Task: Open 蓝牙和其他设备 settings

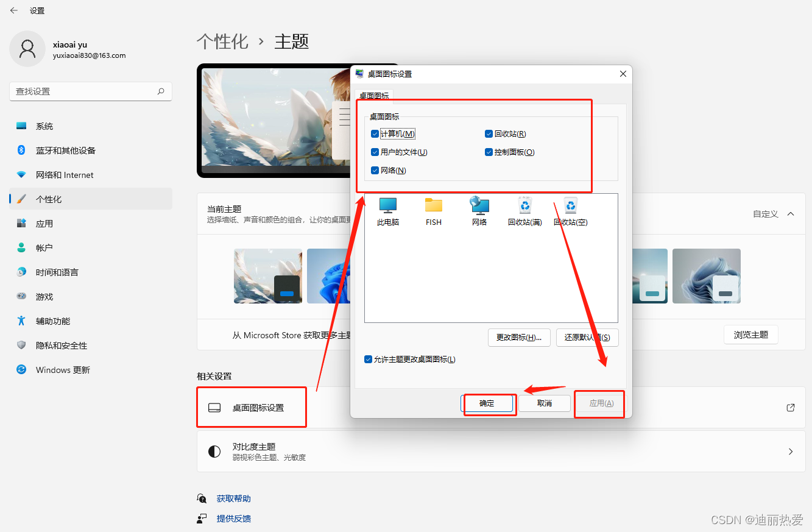Action: (91, 151)
